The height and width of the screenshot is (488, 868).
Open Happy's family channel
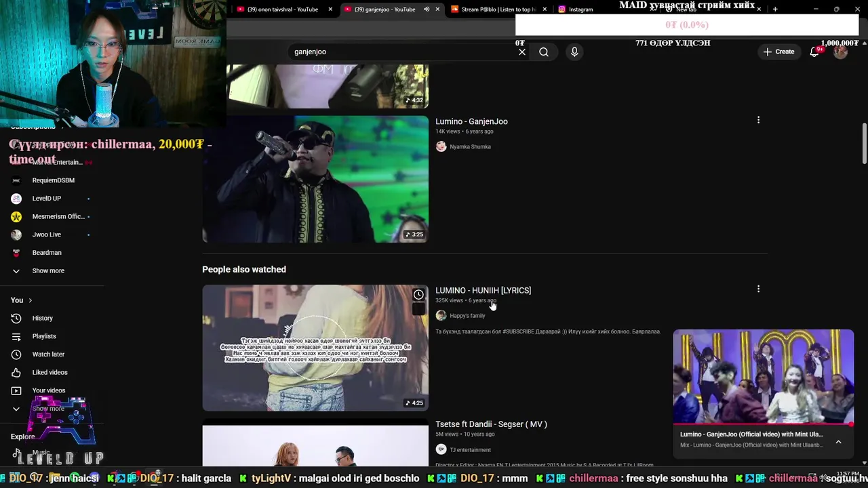467,316
